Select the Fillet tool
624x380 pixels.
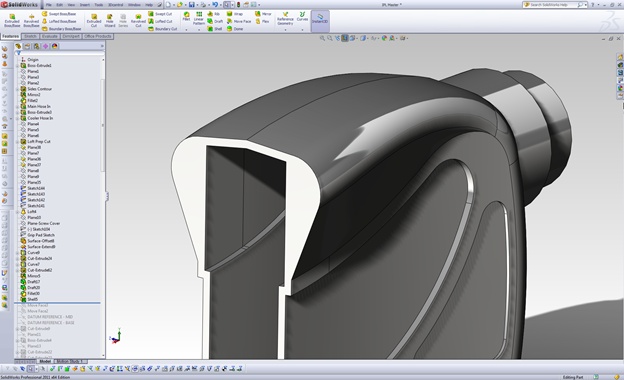186,16
